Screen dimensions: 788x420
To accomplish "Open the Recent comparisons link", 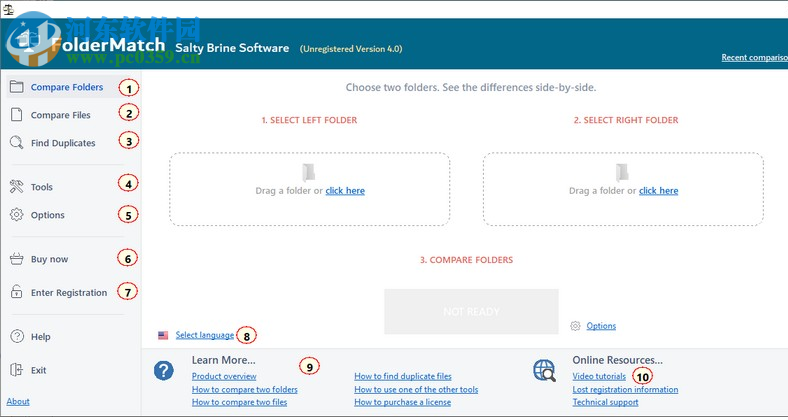I will [755, 57].
